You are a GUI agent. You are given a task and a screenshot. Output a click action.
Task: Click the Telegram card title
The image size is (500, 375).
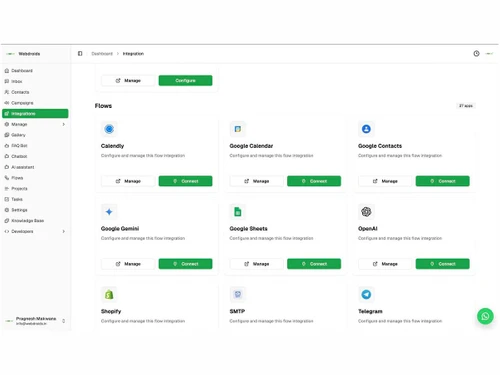[370, 311]
